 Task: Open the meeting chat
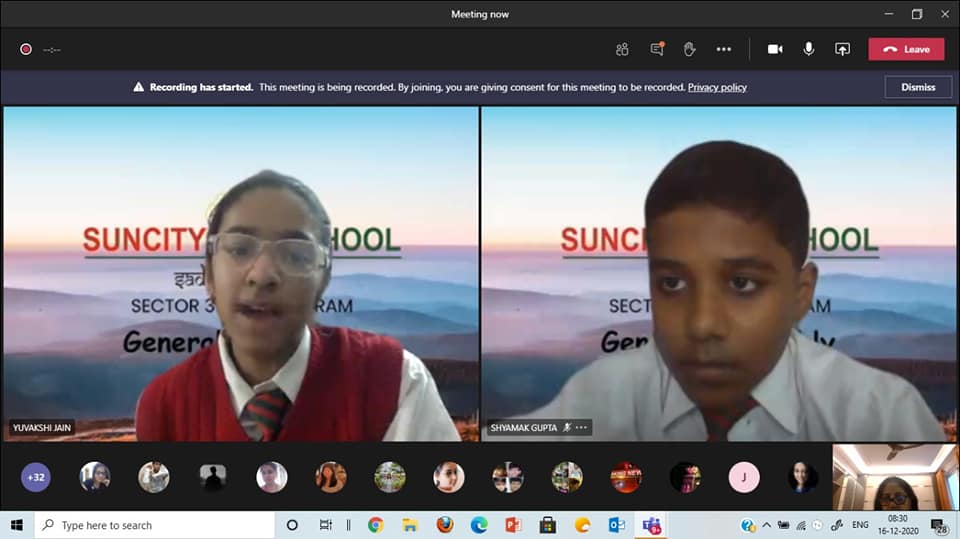[x=657, y=49]
